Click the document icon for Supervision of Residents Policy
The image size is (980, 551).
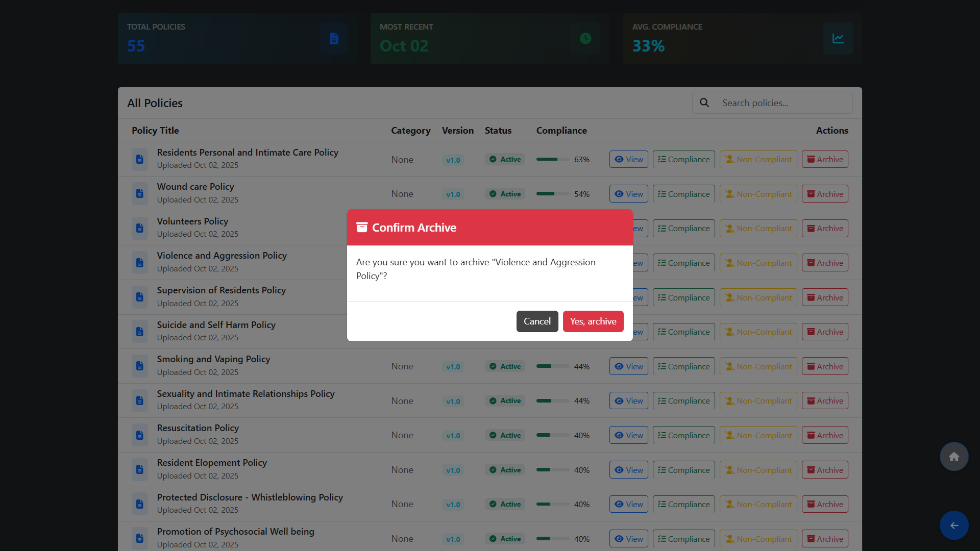tap(140, 297)
